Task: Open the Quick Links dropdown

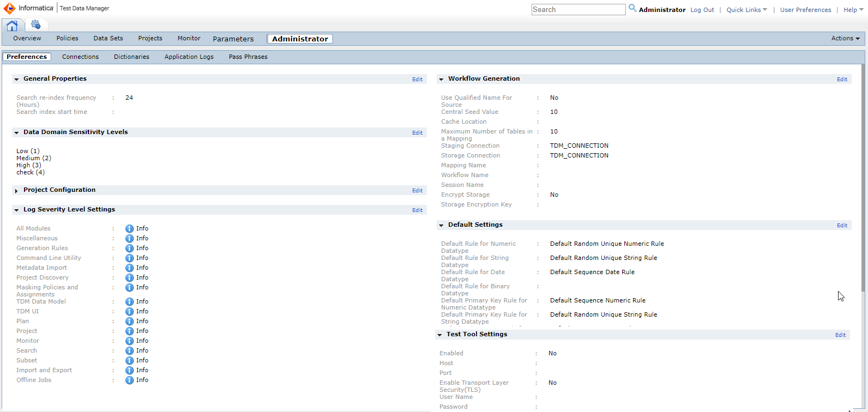Action: (x=746, y=10)
